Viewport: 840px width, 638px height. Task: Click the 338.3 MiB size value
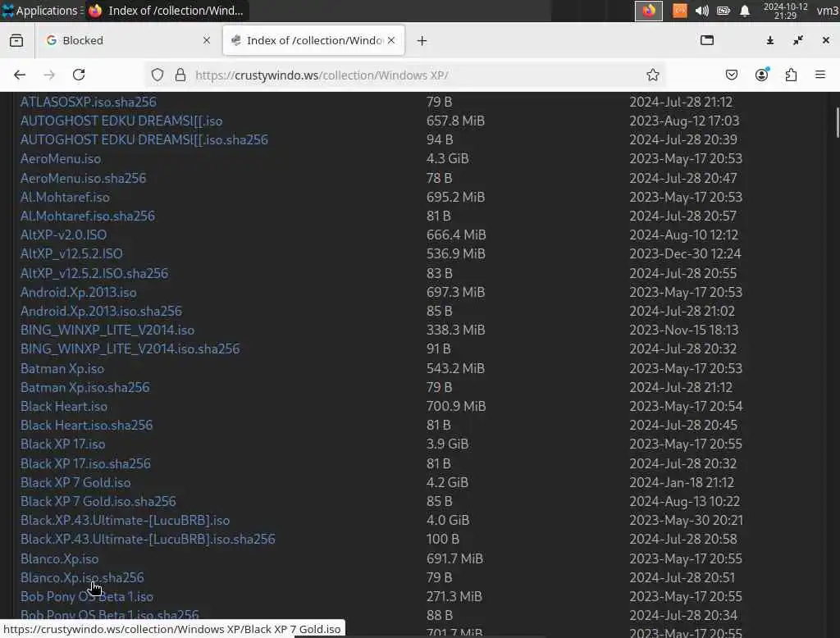[455, 330]
